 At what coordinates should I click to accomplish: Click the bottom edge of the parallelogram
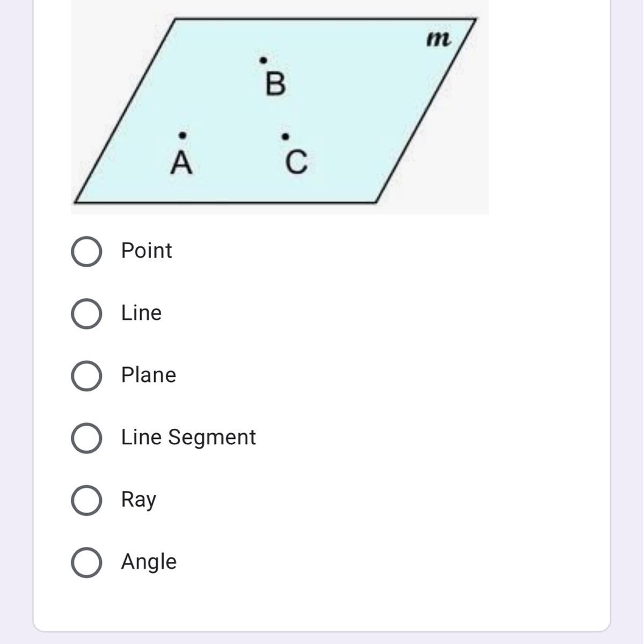tap(225, 202)
